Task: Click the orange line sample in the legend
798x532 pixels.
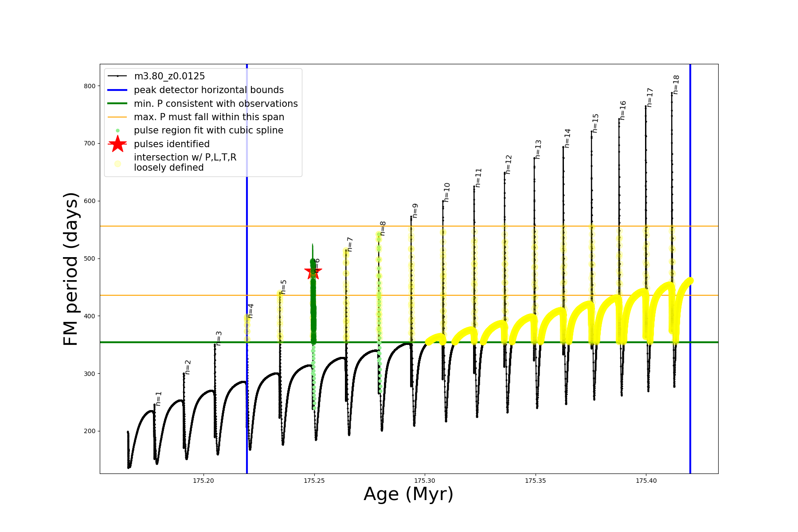Action: click(117, 117)
